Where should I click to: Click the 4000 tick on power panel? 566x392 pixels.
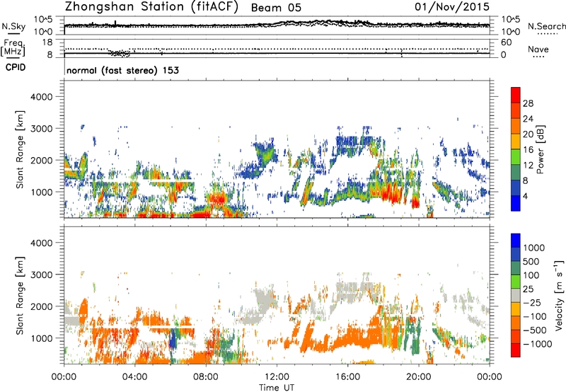[x=41, y=97]
